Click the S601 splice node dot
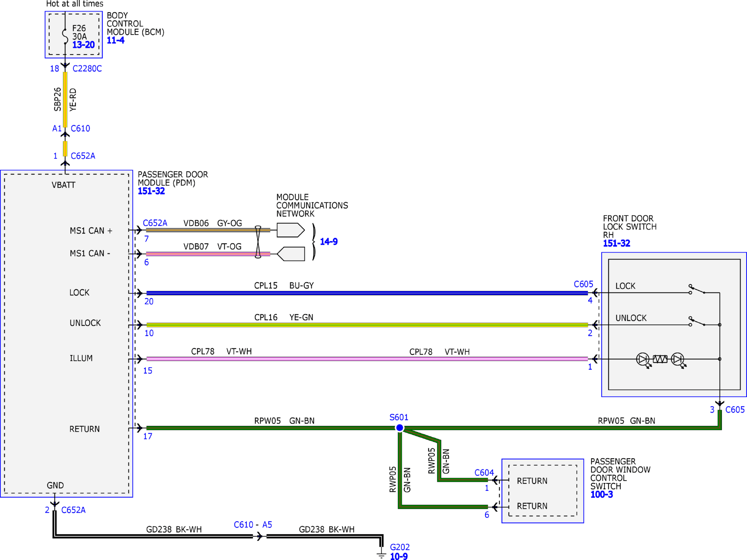Screen dimensions: 747x560 tap(399, 428)
